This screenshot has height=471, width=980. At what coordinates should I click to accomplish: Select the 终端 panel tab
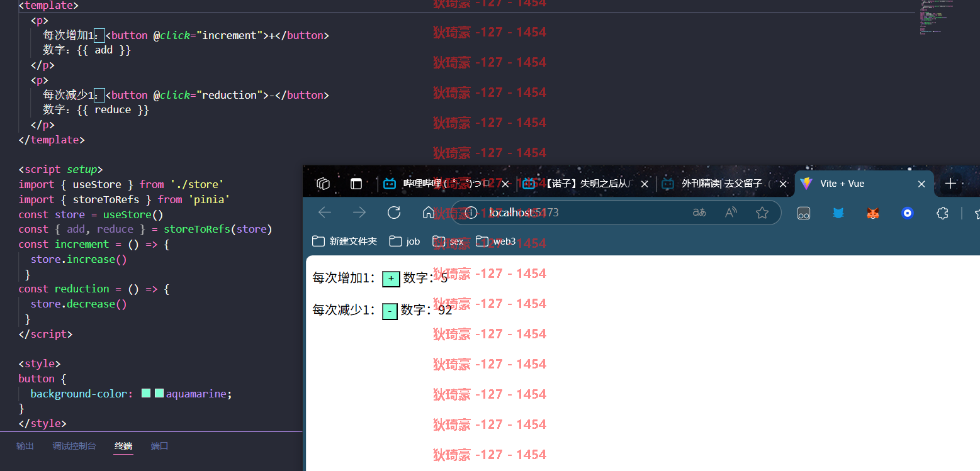[x=123, y=446]
